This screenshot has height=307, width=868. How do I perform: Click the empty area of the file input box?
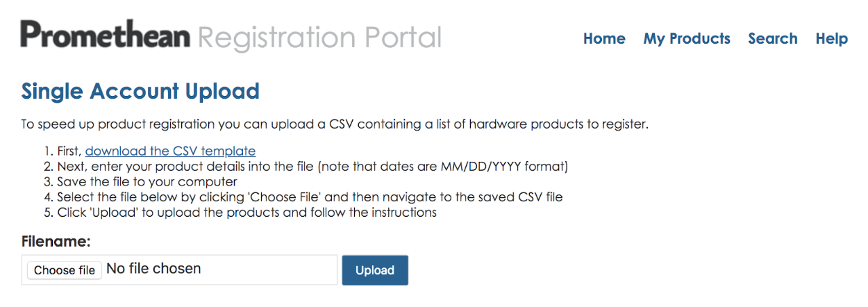[x=271, y=269]
